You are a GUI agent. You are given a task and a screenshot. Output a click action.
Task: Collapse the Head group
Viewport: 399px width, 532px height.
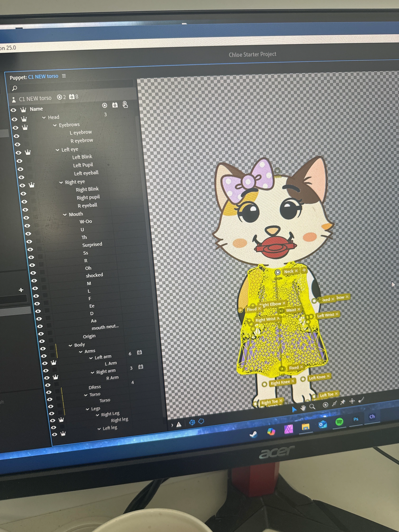pyautogui.click(x=44, y=118)
